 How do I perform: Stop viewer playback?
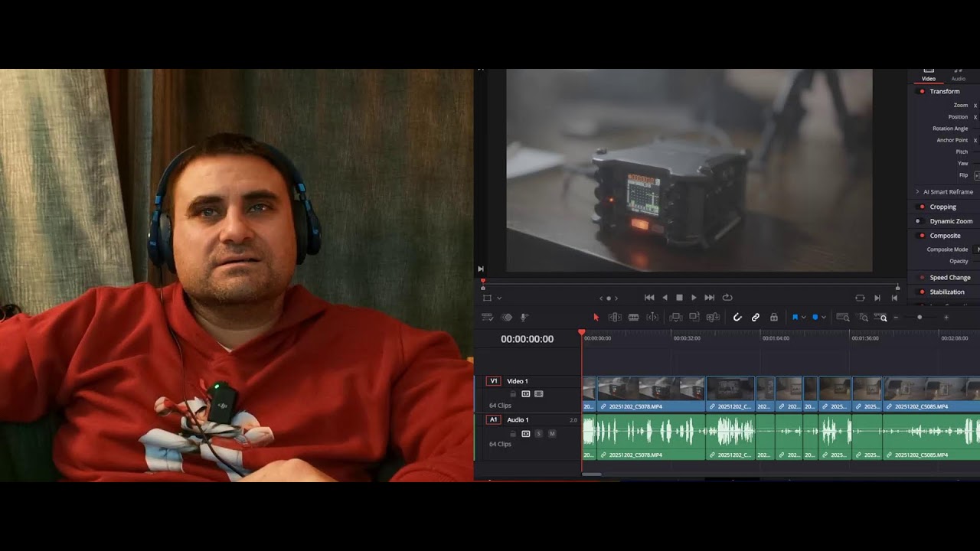[x=679, y=298]
